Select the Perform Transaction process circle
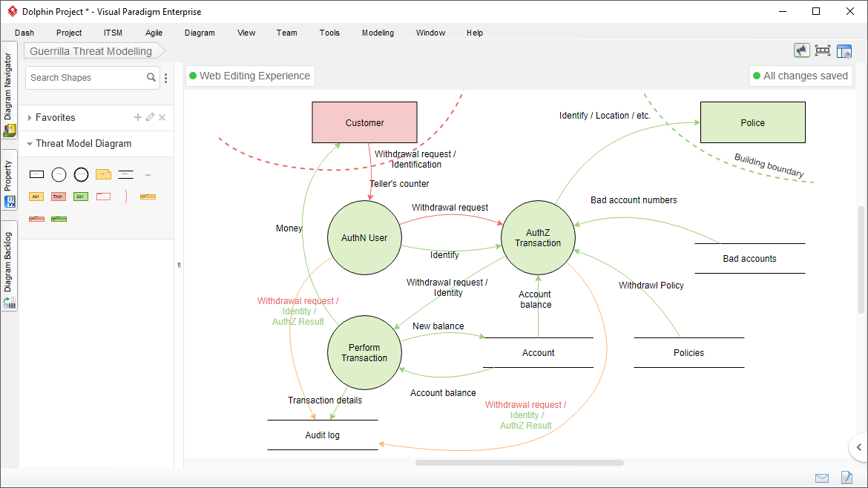868x488 pixels. point(364,352)
